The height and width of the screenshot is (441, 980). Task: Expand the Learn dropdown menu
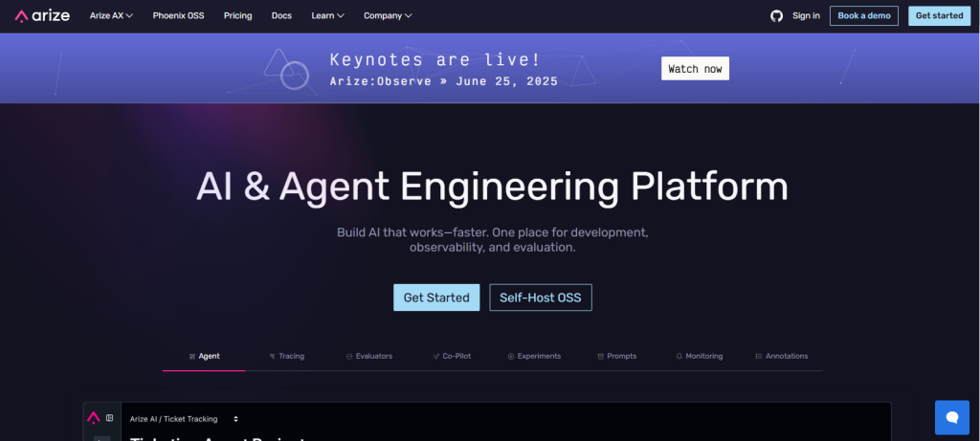(327, 15)
